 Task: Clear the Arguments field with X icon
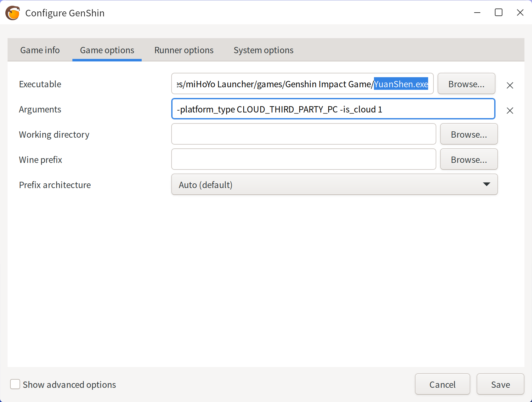point(510,110)
